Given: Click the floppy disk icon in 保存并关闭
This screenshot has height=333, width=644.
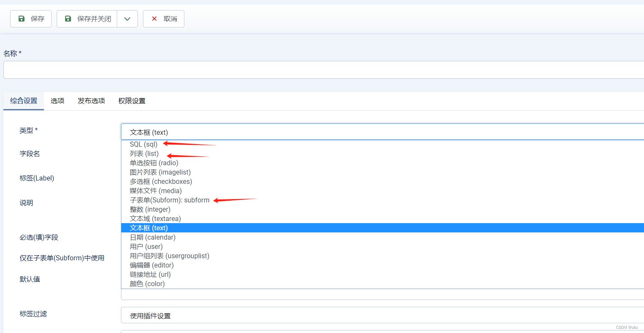Looking at the screenshot, I should [x=68, y=19].
